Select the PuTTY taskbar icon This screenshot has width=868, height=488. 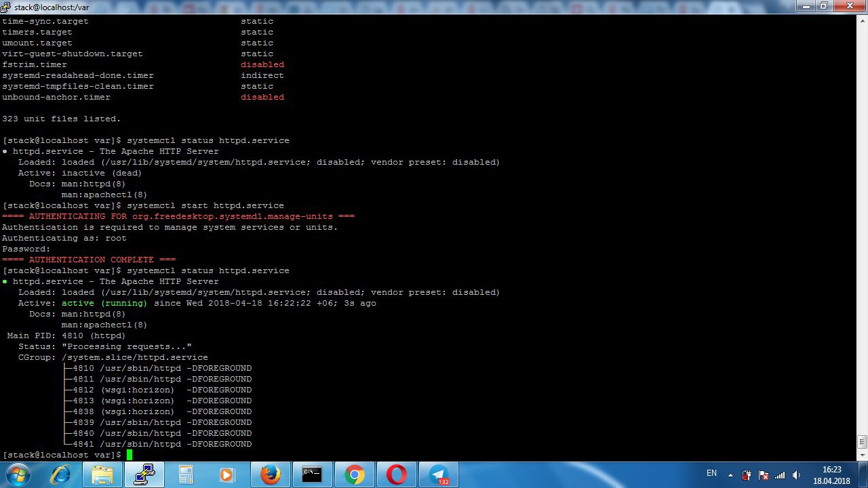tap(144, 474)
